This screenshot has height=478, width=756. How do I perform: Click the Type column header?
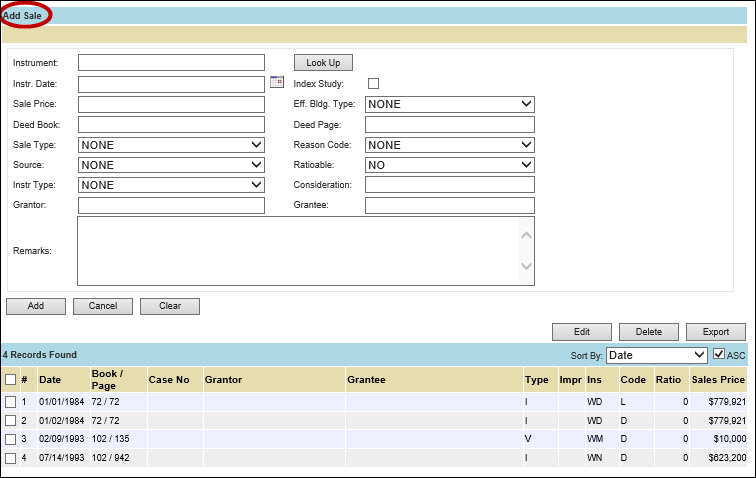pos(537,380)
